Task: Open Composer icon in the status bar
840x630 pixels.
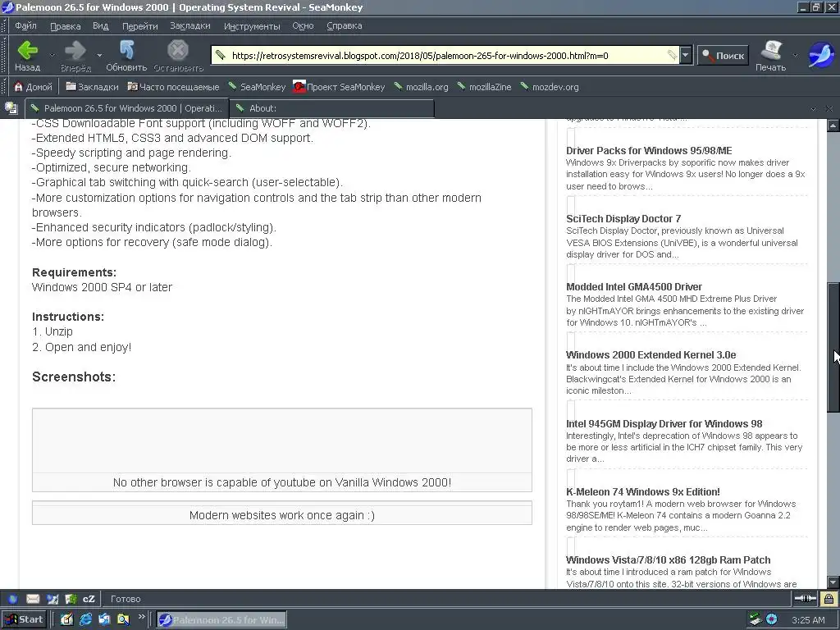Action: pos(52,599)
